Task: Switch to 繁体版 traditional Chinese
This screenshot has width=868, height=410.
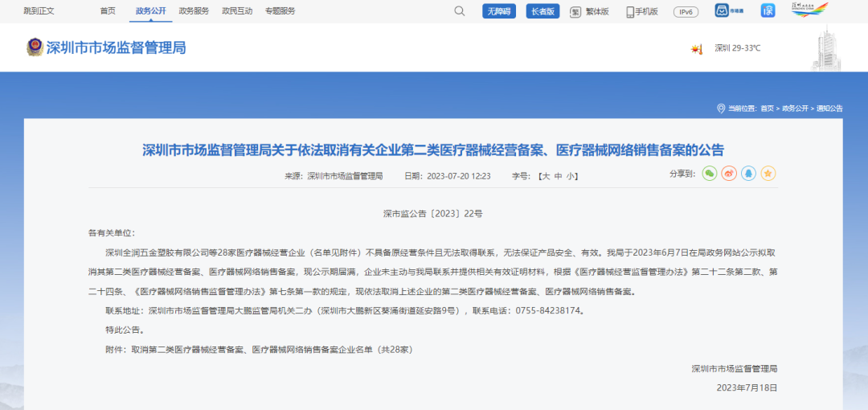Action: (590, 11)
